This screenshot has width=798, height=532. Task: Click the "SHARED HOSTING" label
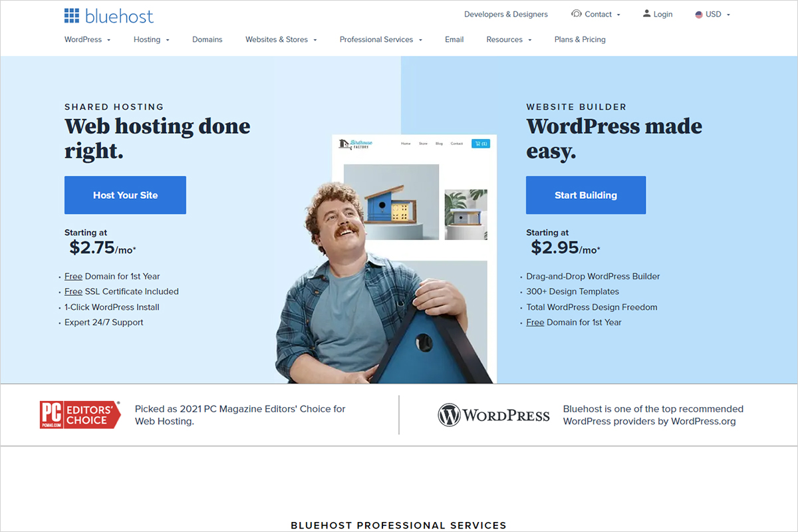click(x=114, y=106)
